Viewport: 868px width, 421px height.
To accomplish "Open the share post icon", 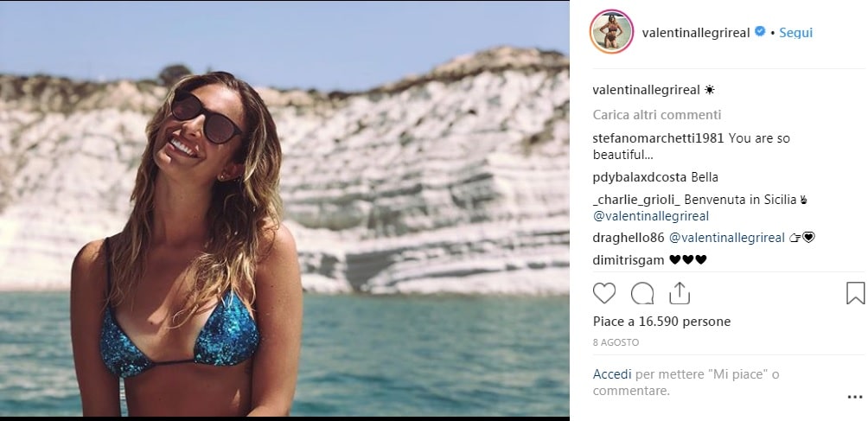I will 680,294.
